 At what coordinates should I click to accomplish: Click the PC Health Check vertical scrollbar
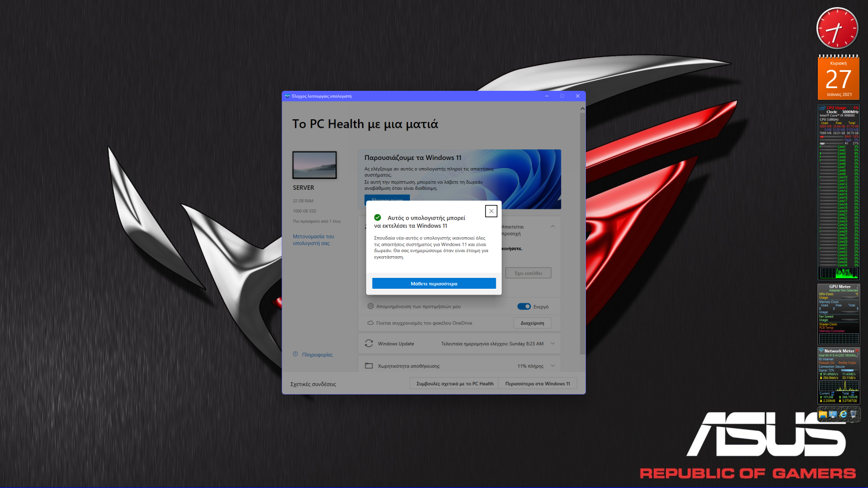[x=582, y=233]
